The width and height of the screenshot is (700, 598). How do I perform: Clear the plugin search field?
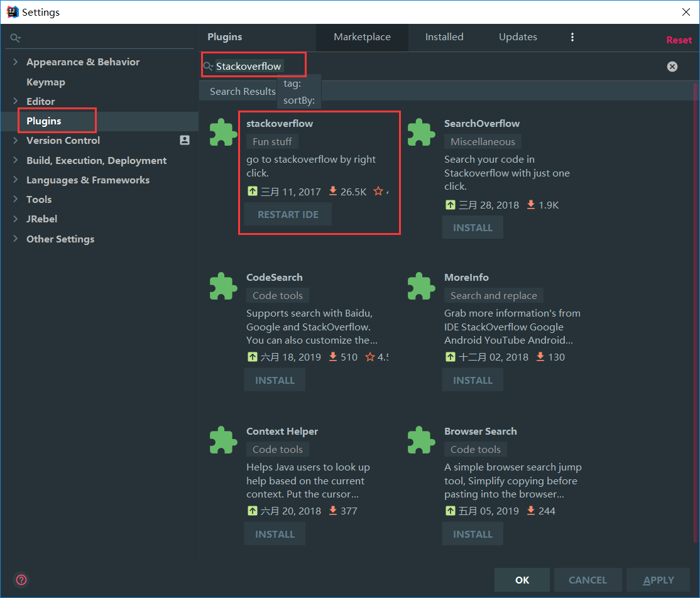point(672,67)
